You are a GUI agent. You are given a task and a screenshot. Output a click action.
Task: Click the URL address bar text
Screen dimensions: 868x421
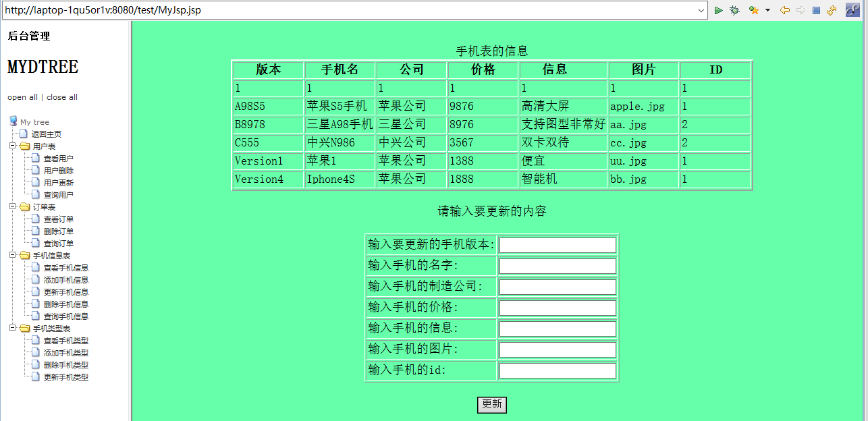coord(103,10)
